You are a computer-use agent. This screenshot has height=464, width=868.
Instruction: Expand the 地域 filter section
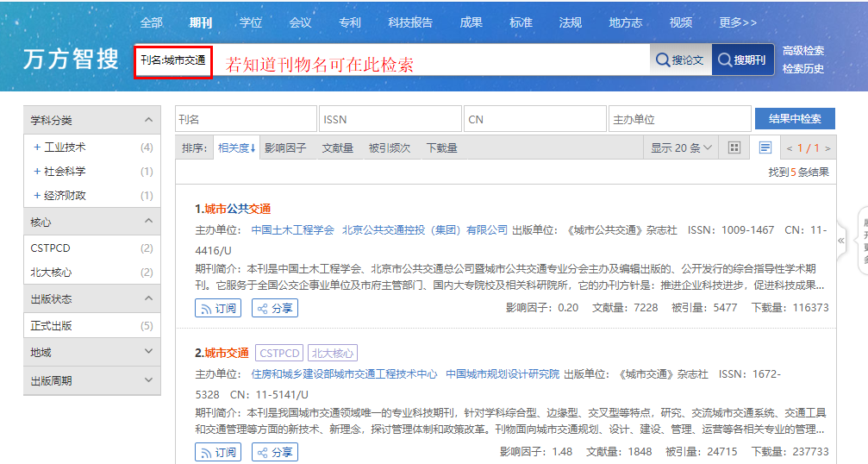coord(148,352)
